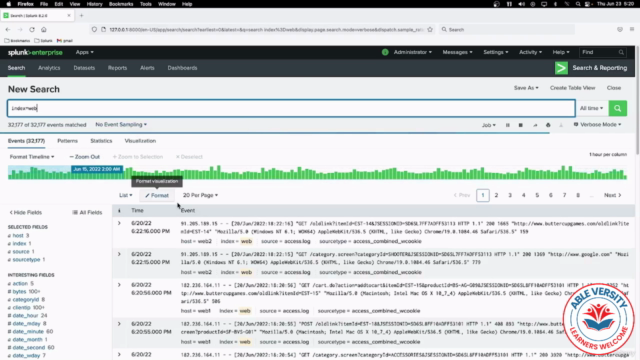Viewport: 640px width, 360px height.
Task: Open the Datasets nav item
Action: (x=84, y=68)
